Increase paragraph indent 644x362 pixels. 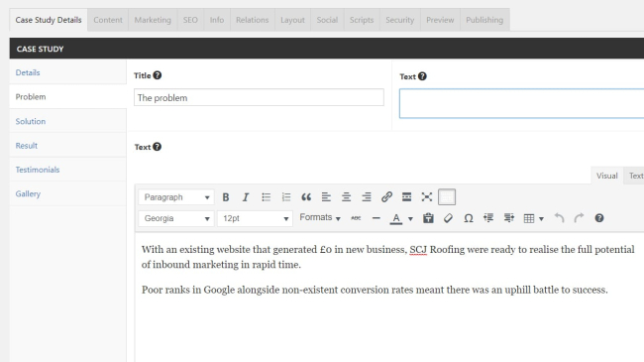click(508, 218)
